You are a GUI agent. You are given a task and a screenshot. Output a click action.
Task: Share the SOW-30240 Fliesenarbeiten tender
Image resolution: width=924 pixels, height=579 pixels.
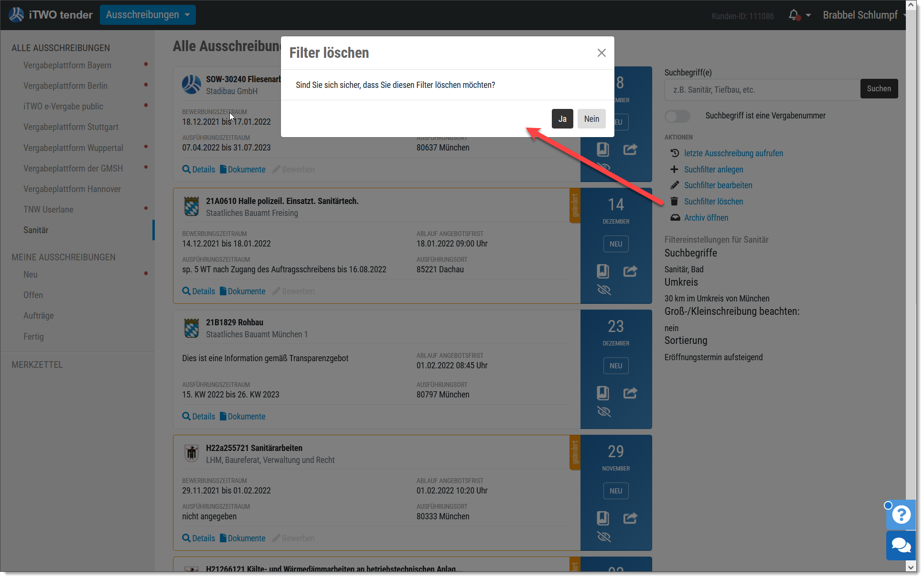(x=630, y=150)
